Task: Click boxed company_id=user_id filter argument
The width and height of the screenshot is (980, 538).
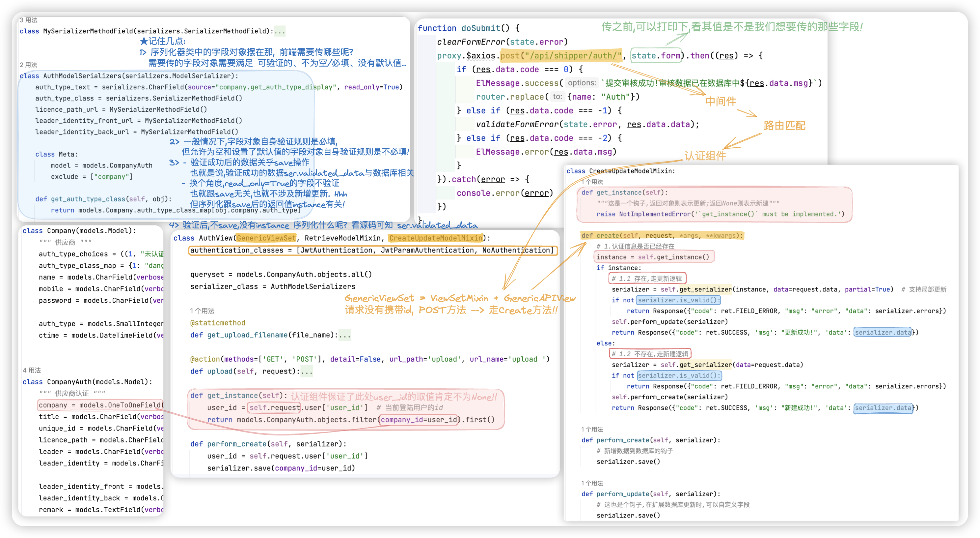Action: [419, 420]
